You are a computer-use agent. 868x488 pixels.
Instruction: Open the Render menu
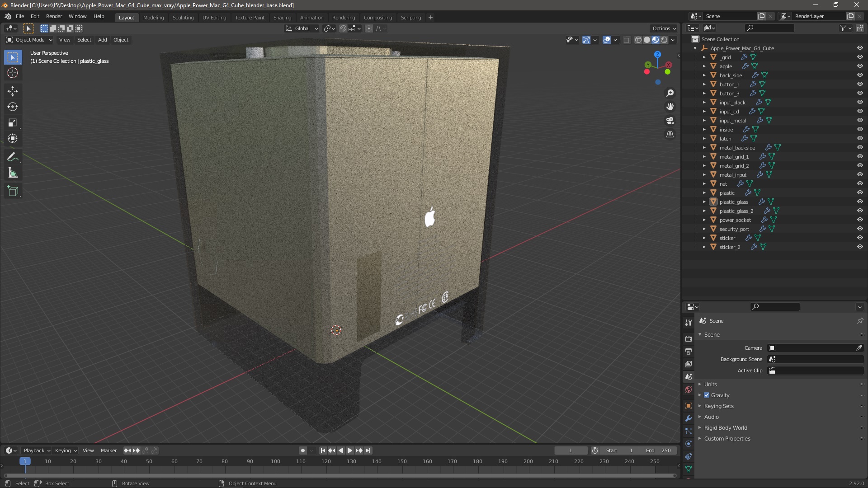click(x=54, y=16)
